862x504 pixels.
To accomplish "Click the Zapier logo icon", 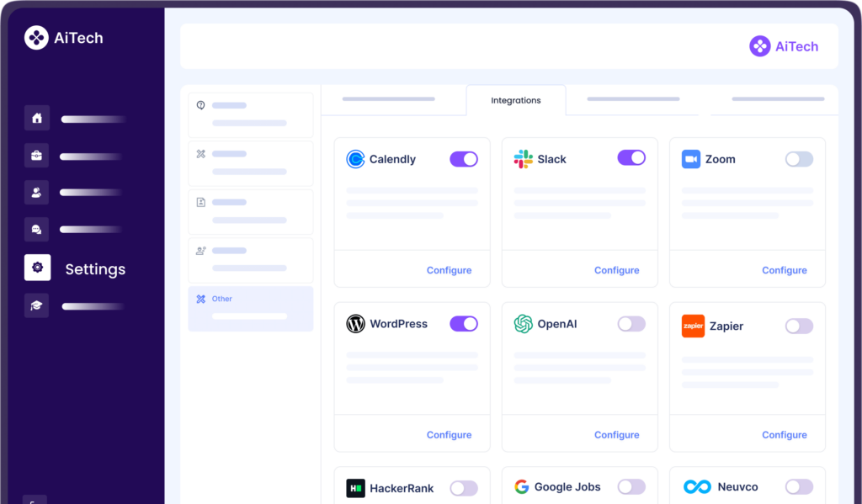I will 693,326.
